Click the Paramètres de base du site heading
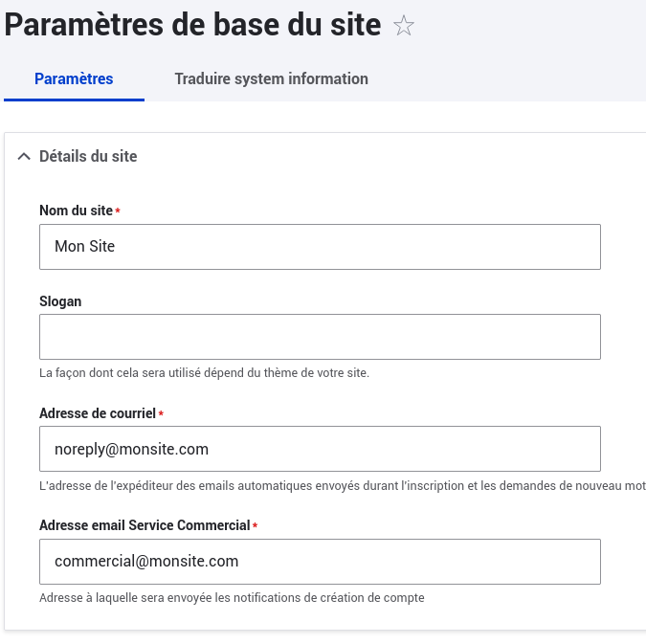Screen dimensions: 646x644 point(193,25)
